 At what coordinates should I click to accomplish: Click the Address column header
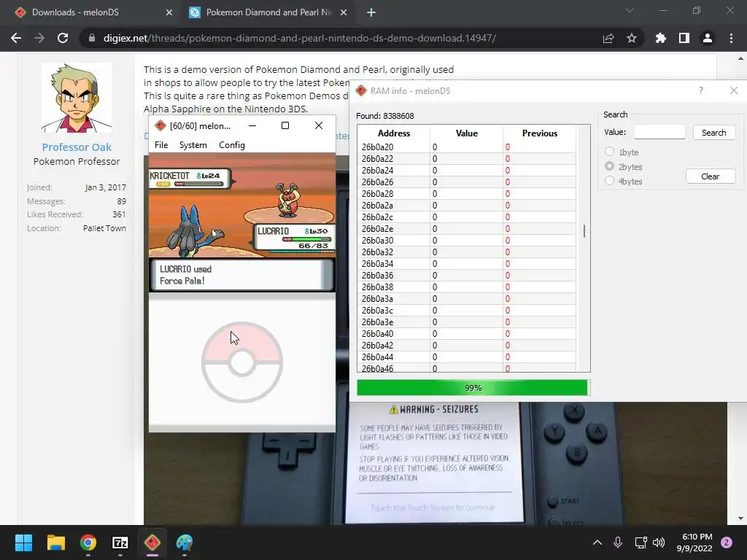tap(393, 133)
